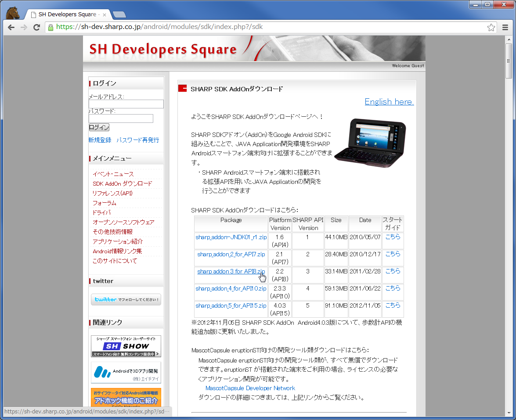The height and width of the screenshot is (420, 516).
Task: Open Android情報リンク集 menu item
Action: pyautogui.click(x=118, y=251)
